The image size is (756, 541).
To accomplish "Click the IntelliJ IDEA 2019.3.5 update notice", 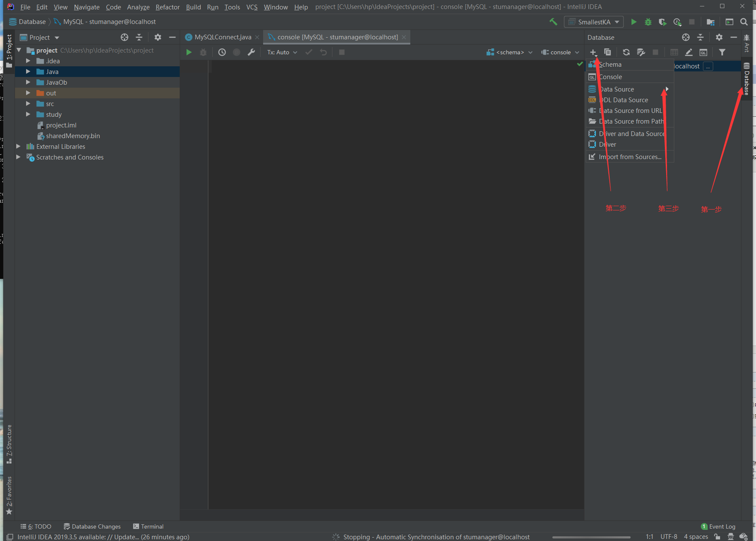I will click(103, 537).
